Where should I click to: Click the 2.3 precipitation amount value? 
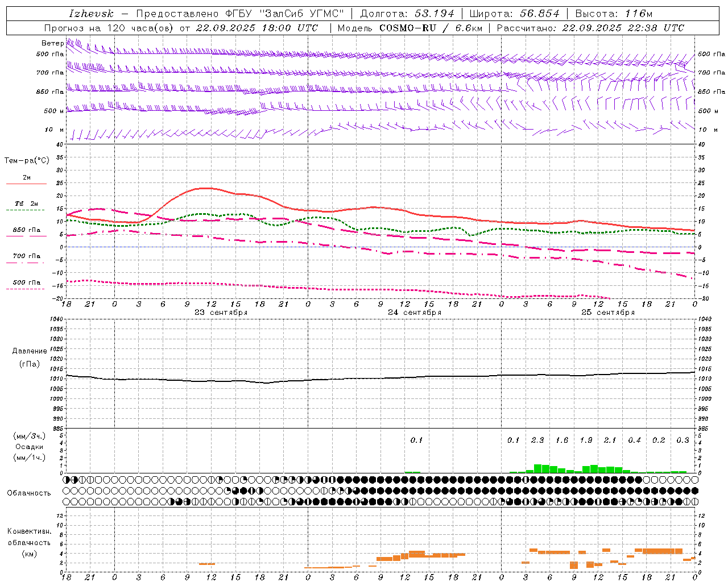point(537,440)
